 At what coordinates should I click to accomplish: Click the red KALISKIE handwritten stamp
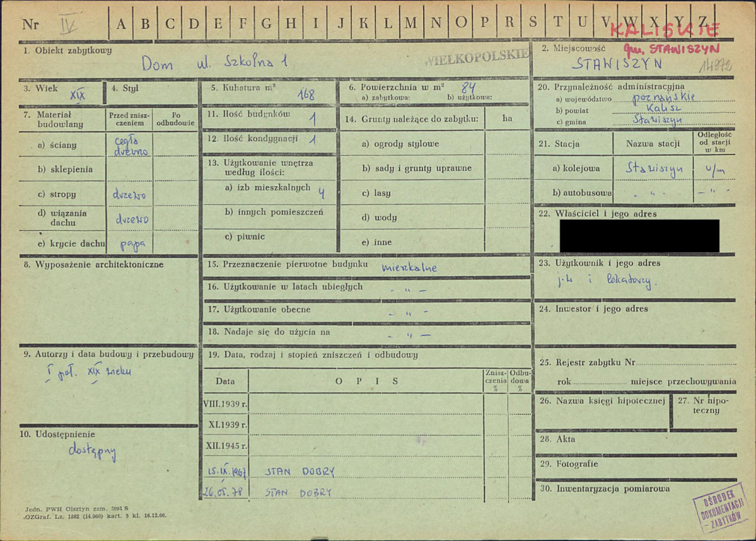tap(665, 30)
